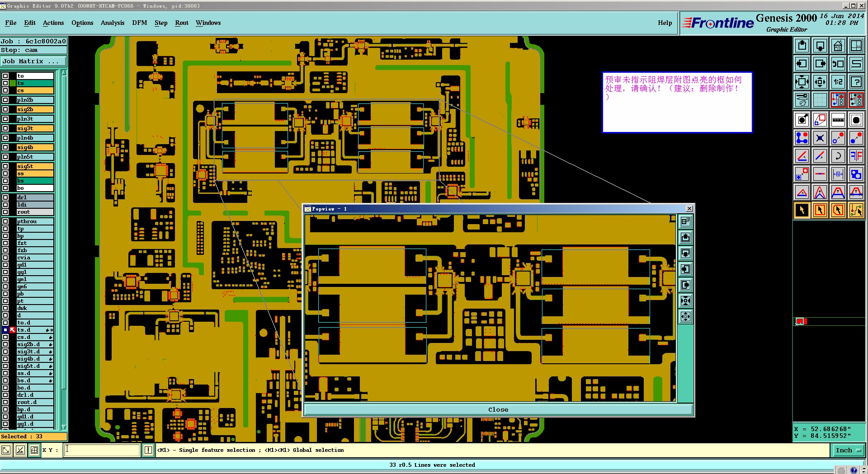This screenshot has height=474, width=868.
Task: Select the mirror F flip tool
Action: click(x=856, y=156)
